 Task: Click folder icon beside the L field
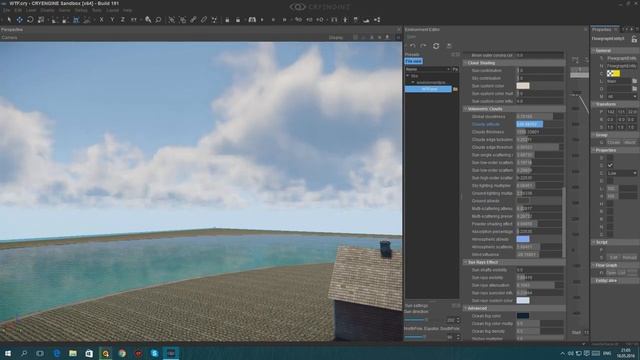point(634,81)
